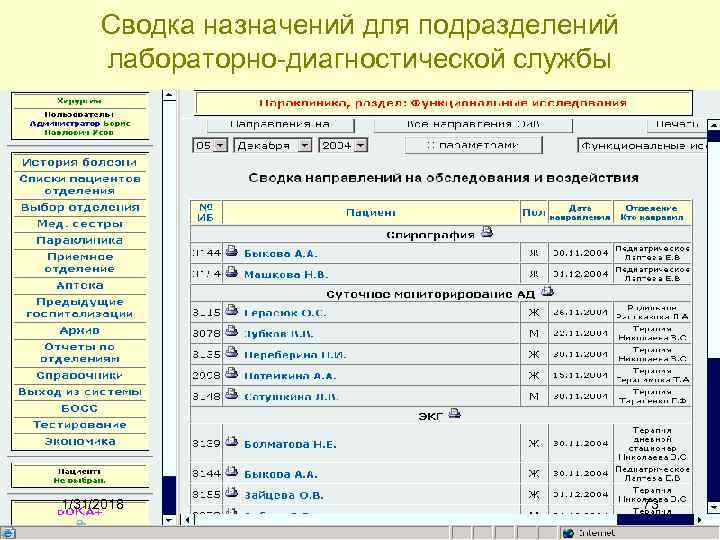720x540 pixels.
Task: Click date cell 01.12.2004 in Машкова row
Action: pyautogui.click(x=580, y=274)
